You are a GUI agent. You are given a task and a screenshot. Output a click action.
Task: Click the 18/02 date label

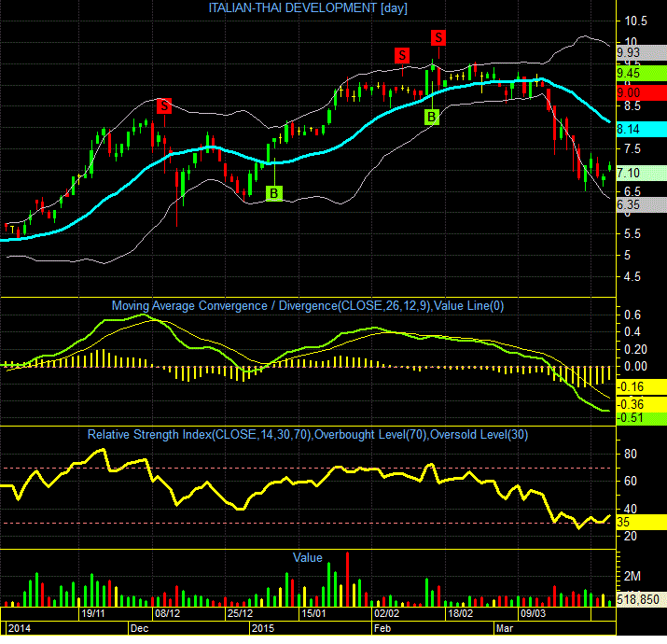click(x=460, y=613)
